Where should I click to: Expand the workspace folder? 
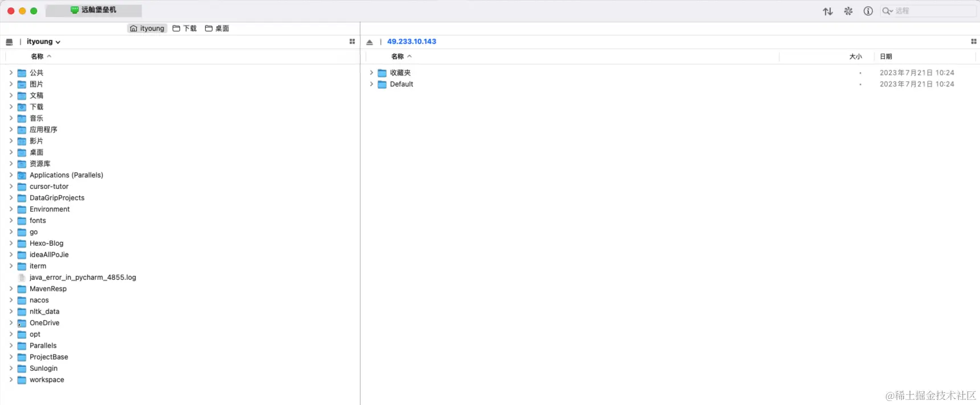(11, 380)
